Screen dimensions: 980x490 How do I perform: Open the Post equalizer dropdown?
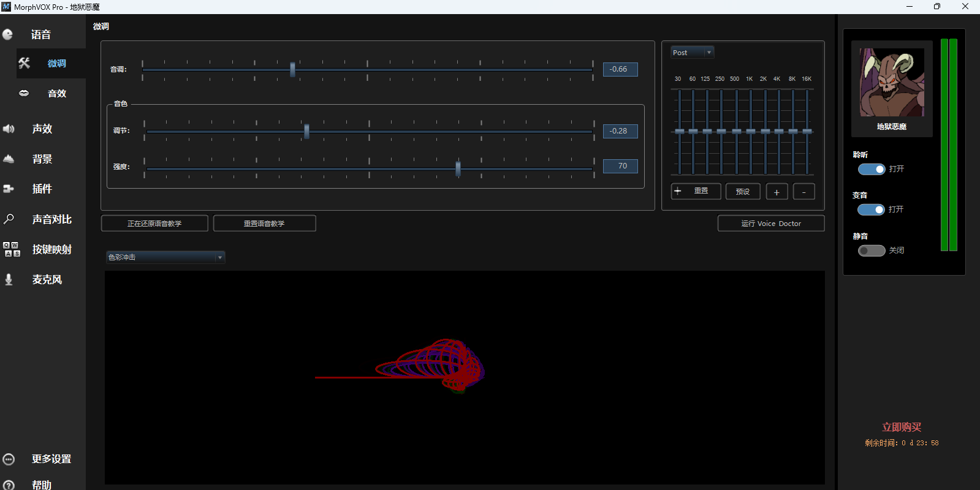pyautogui.click(x=692, y=53)
